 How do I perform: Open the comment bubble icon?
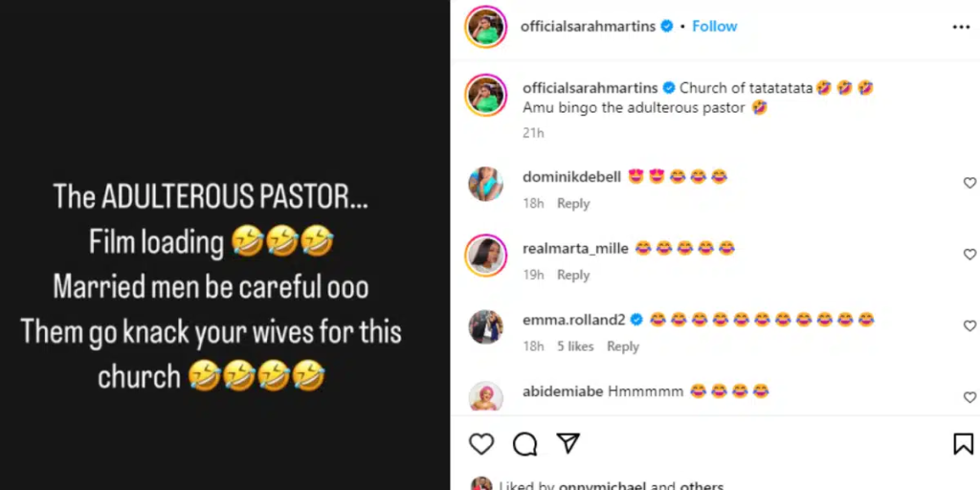point(524,444)
